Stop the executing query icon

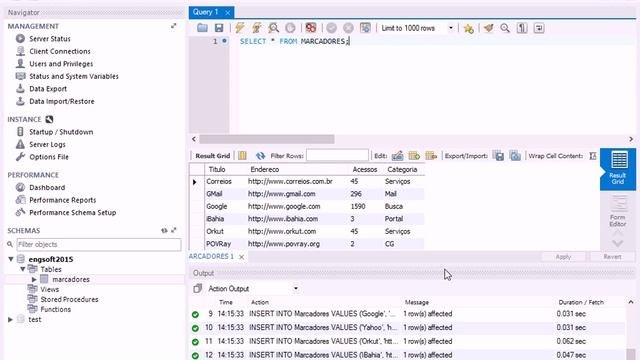tap(290, 28)
